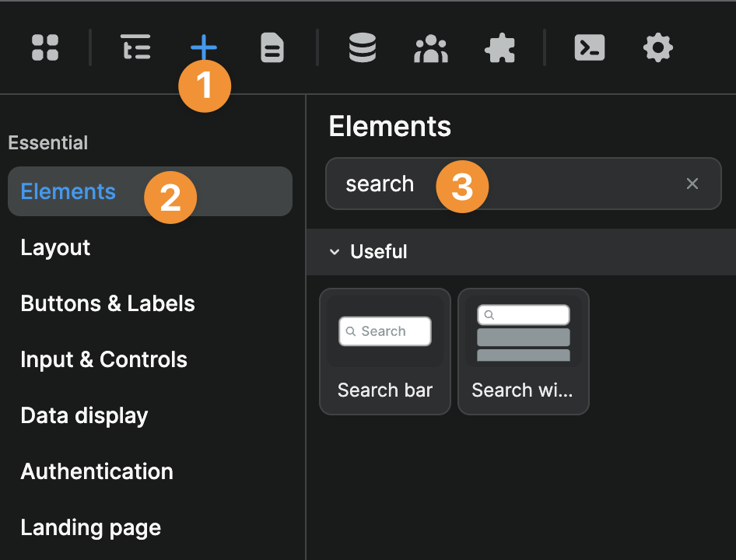Viewport: 736px width, 560px height.
Task: Open the Layout category
Action: click(x=55, y=247)
